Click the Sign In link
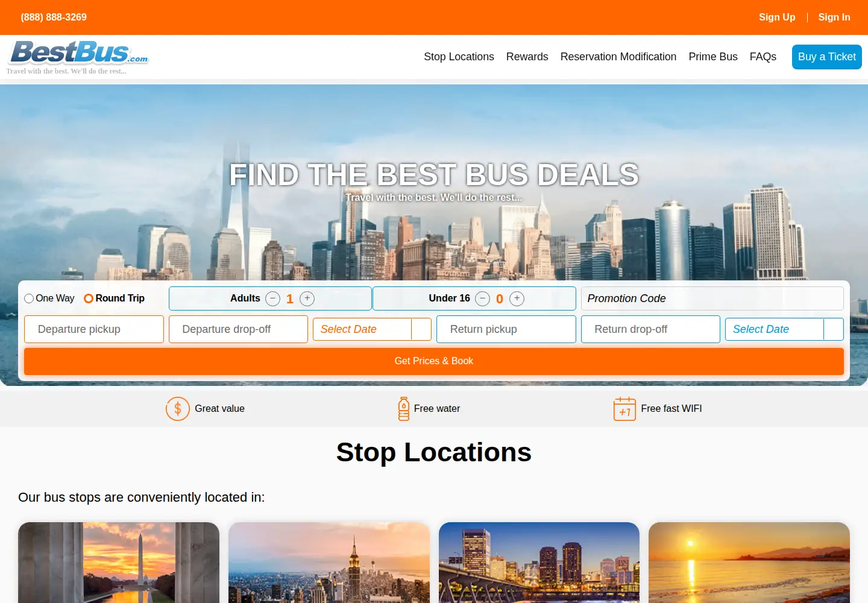868x603 pixels. (x=834, y=17)
